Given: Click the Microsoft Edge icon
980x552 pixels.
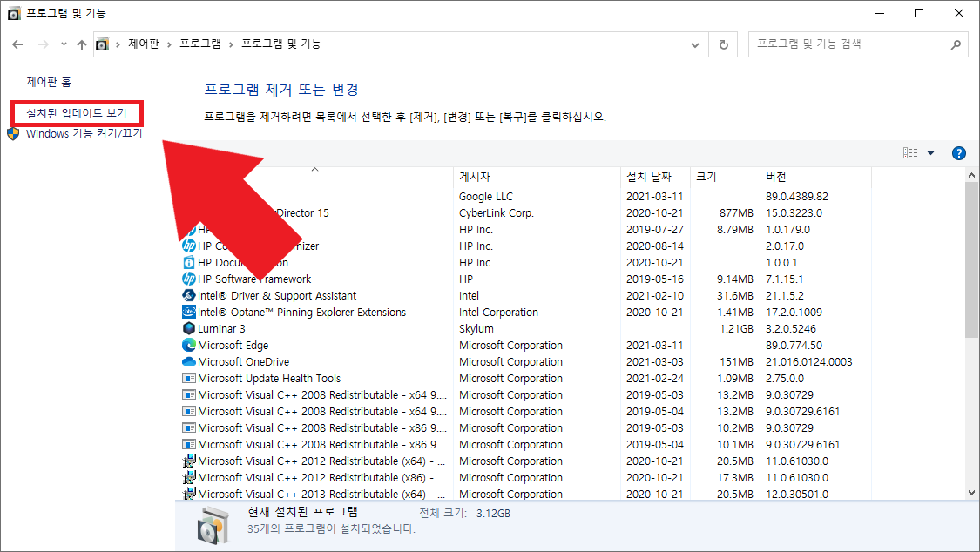Looking at the screenshot, I should pyautogui.click(x=189, y=346).
